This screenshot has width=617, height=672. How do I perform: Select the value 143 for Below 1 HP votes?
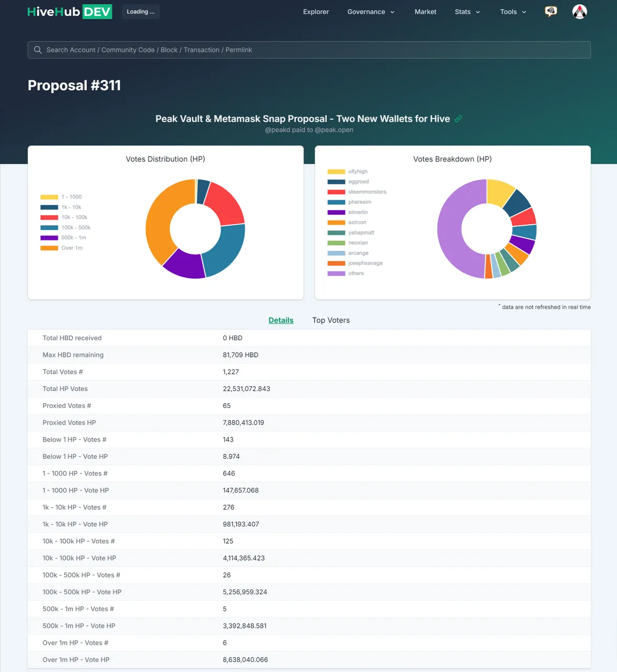click(x=228, y=439)
